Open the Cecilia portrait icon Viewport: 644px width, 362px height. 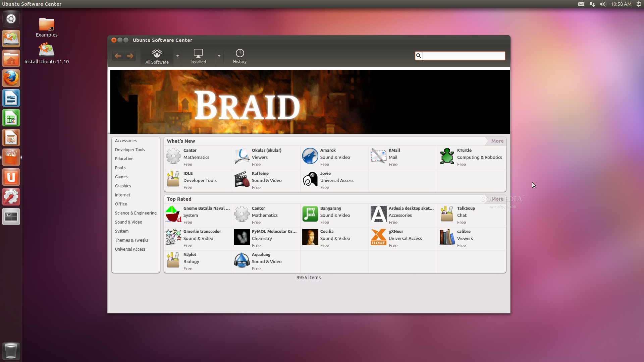pos(310,237)
